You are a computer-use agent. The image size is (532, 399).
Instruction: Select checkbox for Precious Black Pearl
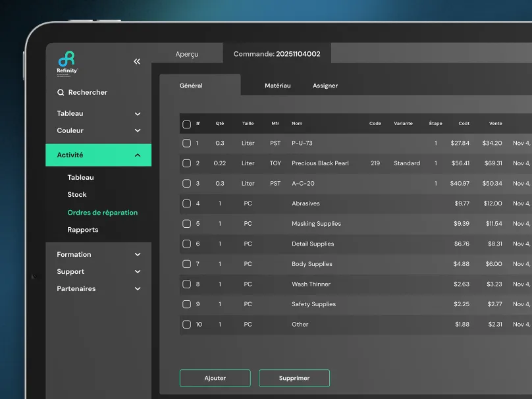coord(186,163)
